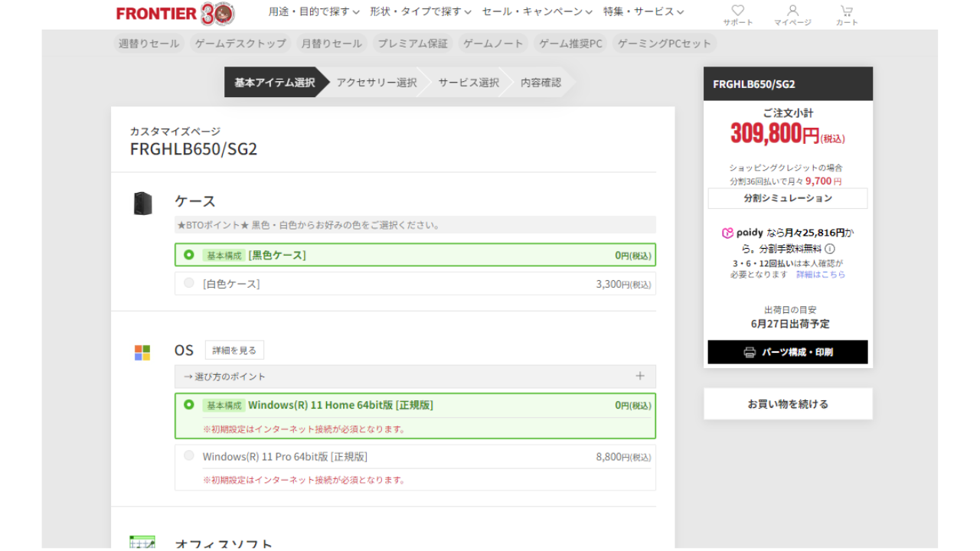Click the Windows OS logo icon
This screenshot has width=980, height=551.
click(x=142, y=352)
